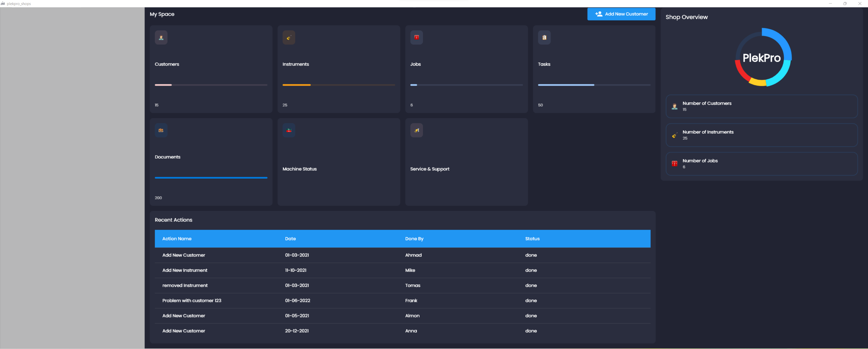Image resolution: width=868 pixels, height=349 pixels.
Task: Open the Tasks clipboard icon
Action: coord(545,37)
